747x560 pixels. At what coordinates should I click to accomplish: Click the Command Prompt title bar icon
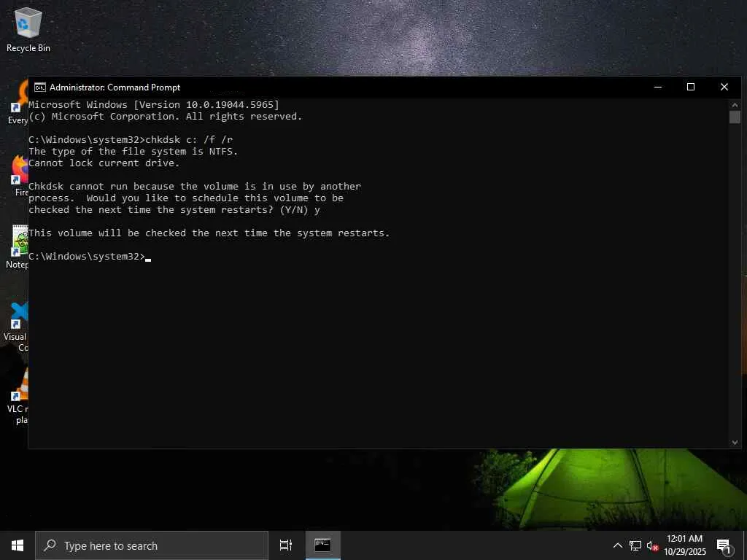40,87
